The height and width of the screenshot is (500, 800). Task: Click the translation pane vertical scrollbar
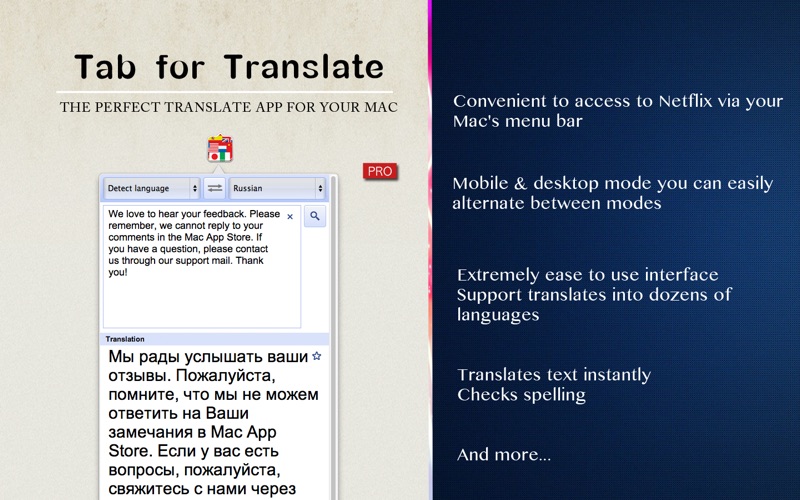[334, 337]
